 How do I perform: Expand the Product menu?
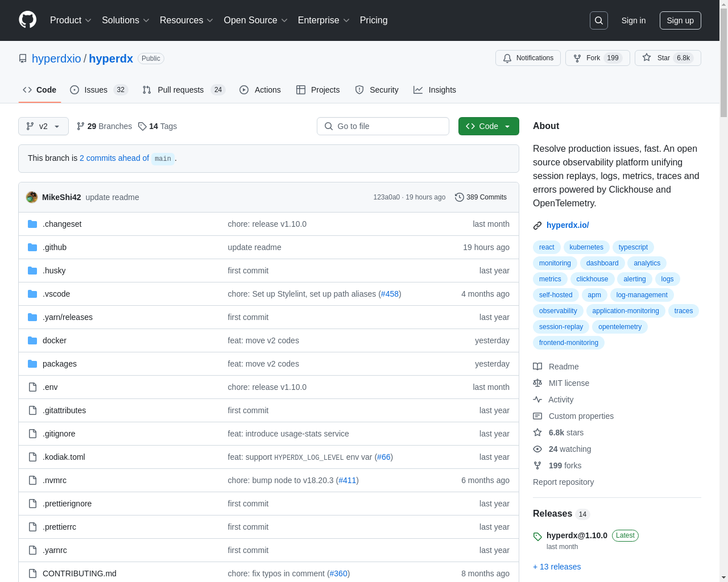tap(71, 20)
